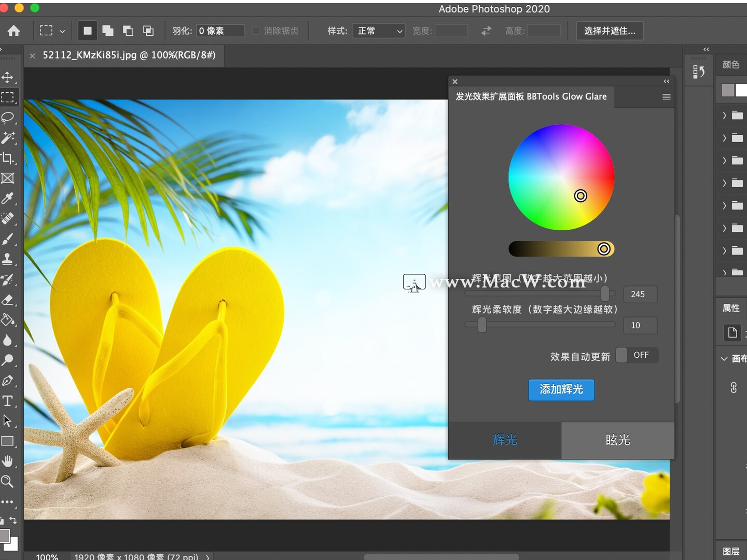Open the 样式 style dropdown
Viewport: 747px width, 560px height.
379,31
